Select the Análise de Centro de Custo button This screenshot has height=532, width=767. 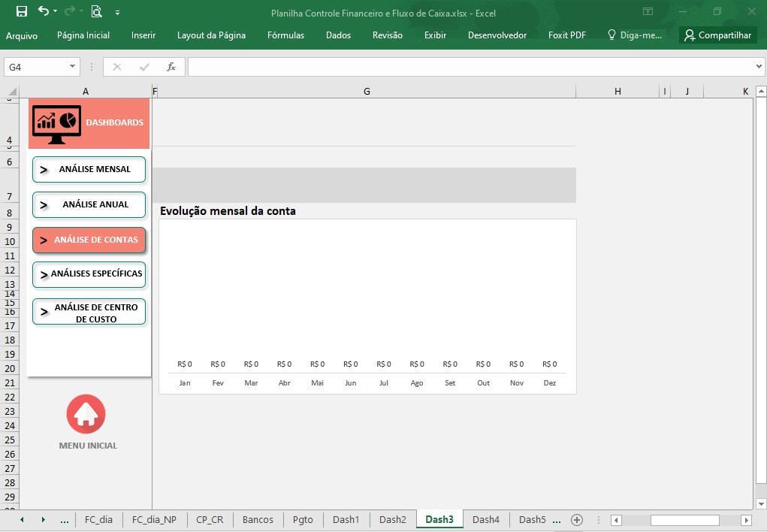[x=89, y=313]
